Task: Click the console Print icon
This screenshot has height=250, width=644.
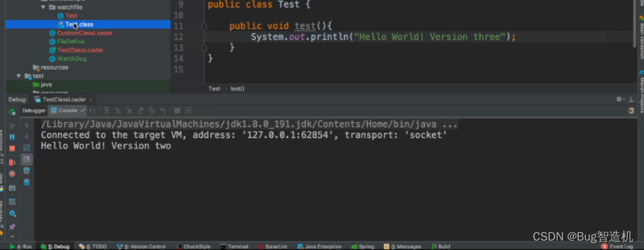Action: 27,170
